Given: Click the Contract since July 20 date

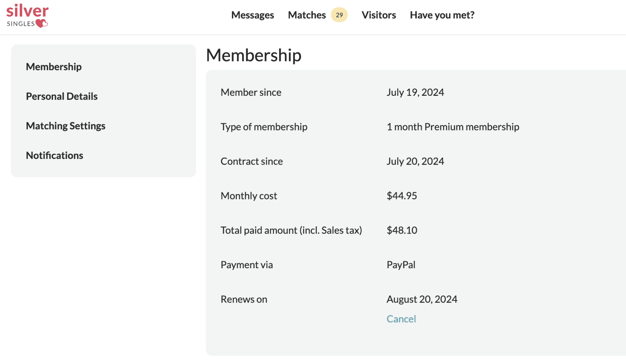Looking at the screenshot, I should pos(415,161).
